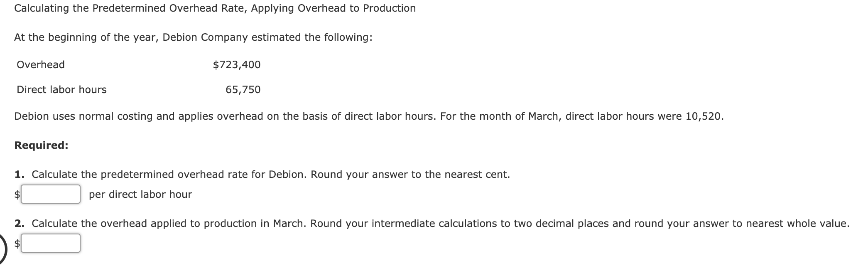Select the dollar sign beside Requirement 2 box

click(x=17, y=243)
